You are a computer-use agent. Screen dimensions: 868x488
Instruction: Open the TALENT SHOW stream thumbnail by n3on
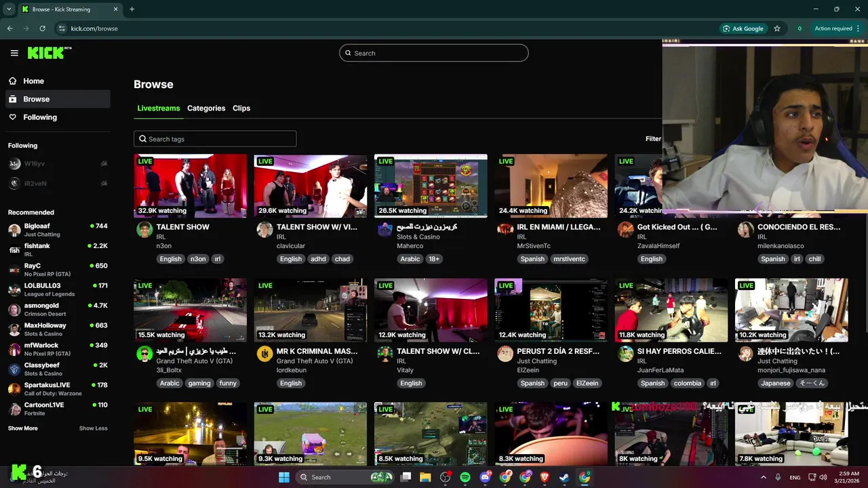(x=191, y=186)
